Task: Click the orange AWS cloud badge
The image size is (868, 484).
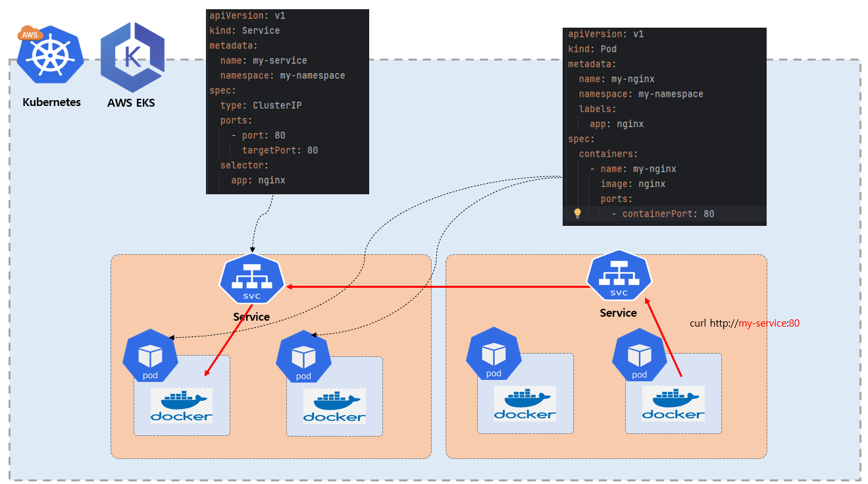Action: click(29, 34)
